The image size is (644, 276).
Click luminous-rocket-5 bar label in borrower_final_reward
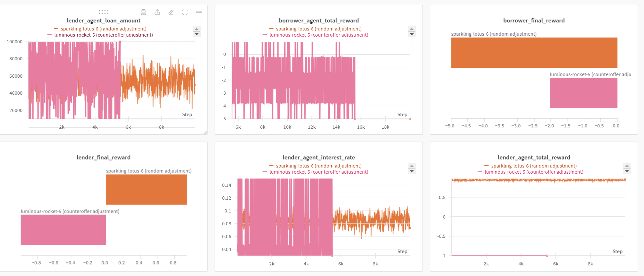590,74
